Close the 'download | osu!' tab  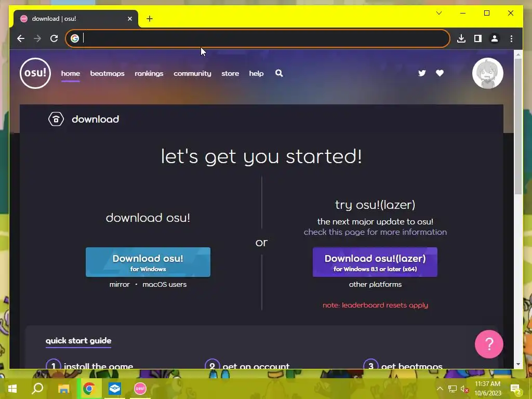[129, 19]
